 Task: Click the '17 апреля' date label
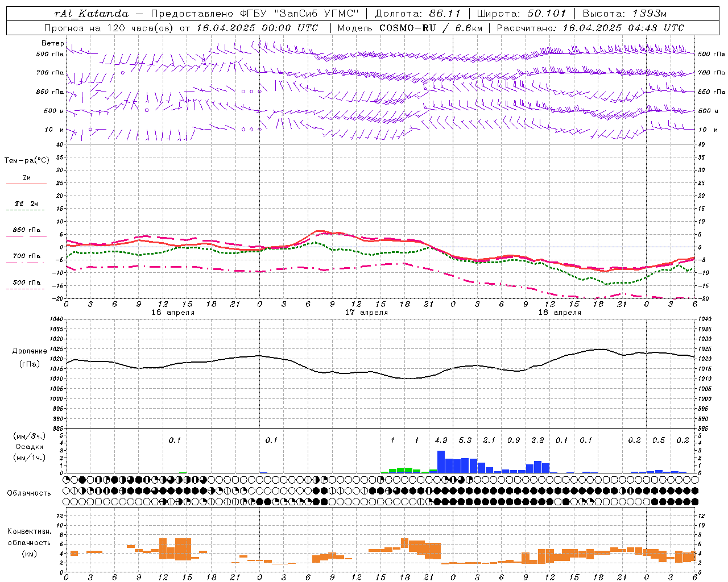point(366,313)
